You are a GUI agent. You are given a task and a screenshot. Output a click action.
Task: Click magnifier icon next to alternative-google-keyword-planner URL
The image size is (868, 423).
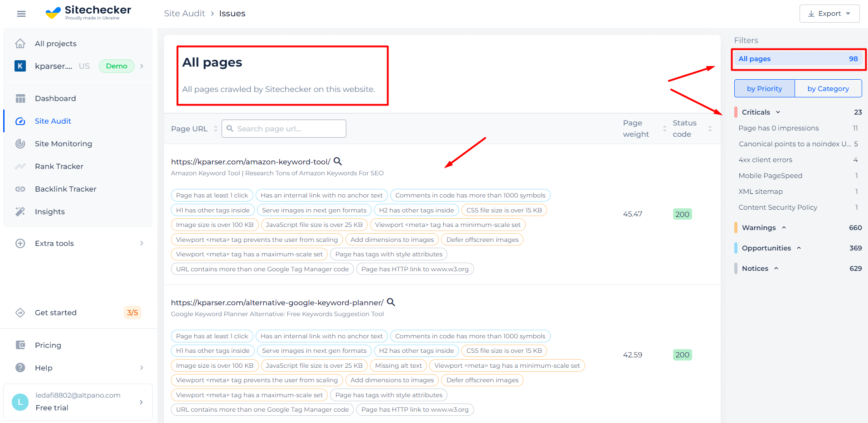coord(391,302)
